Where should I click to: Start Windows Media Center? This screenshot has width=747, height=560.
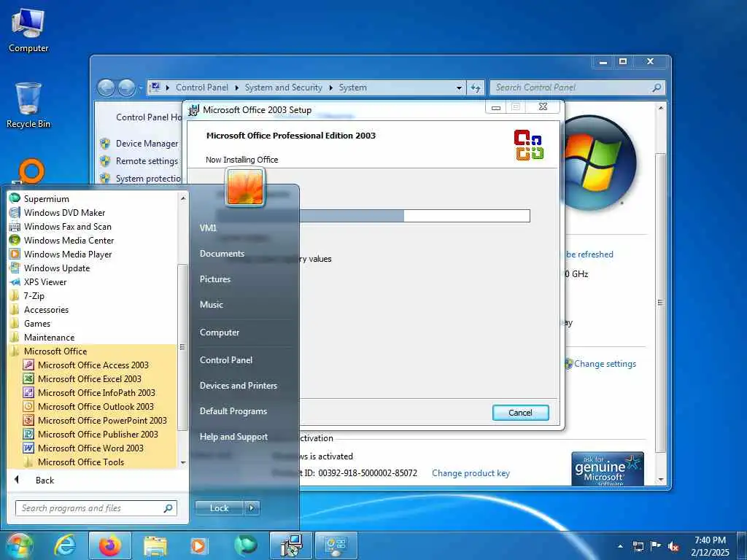69,240
